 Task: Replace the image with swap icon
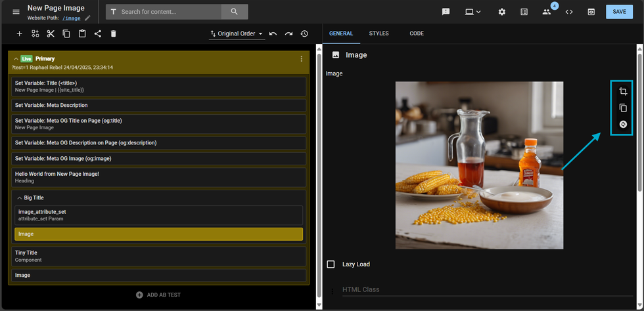tap(623, 124)
